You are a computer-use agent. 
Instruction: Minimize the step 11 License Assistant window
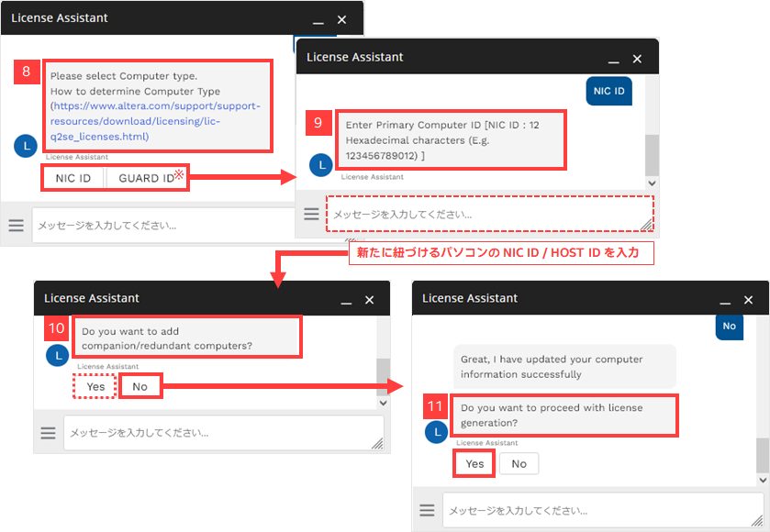(x=725, y=302)
